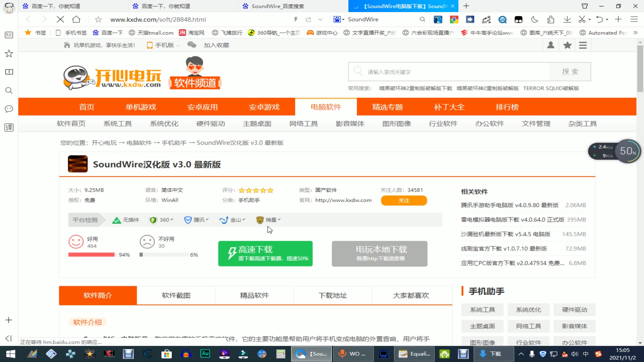Image resolution: width=644 pixels, height=362 pixels.
Task: Click the 搜索 button on site
Action: pos(570,71)
